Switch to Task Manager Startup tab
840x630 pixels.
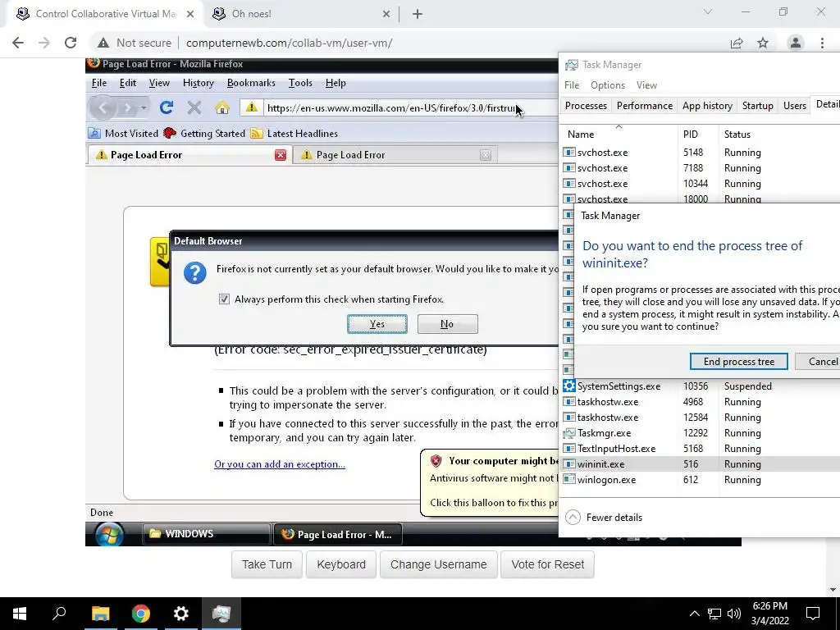(x=757, y=106)
